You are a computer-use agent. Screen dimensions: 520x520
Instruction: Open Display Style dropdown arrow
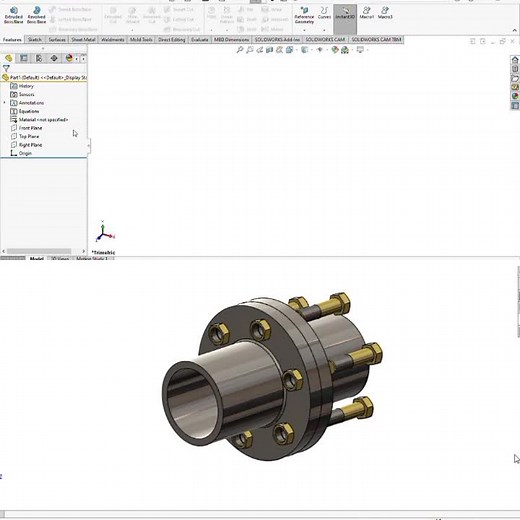[312, 50]
